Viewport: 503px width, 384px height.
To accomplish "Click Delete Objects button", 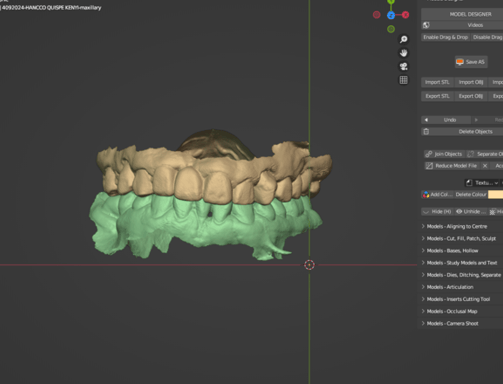I will click(462, 131).
